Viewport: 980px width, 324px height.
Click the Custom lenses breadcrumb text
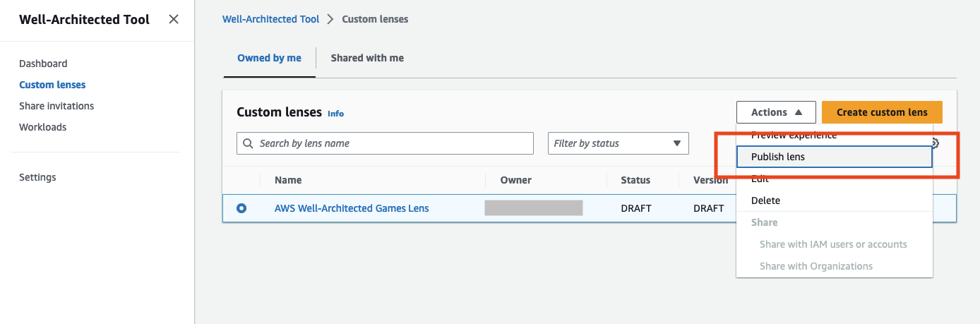(375, 19)
